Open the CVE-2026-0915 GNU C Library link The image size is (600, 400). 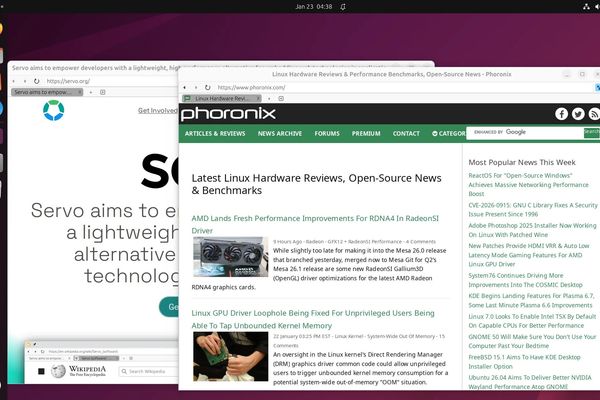coord(533,210)
